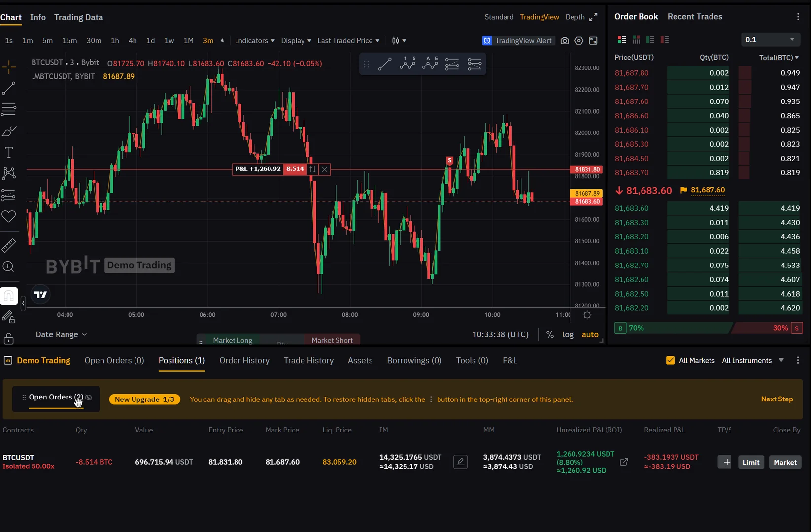Toggle the log scale on the chart
This screenshot has height=532, width=811.
[x=568, y=334]
